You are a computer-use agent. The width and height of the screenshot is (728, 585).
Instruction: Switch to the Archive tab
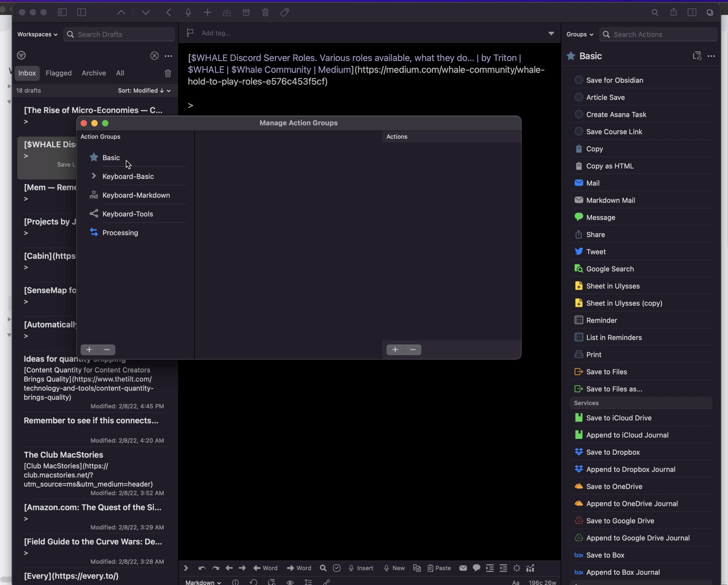coord(94,73)
